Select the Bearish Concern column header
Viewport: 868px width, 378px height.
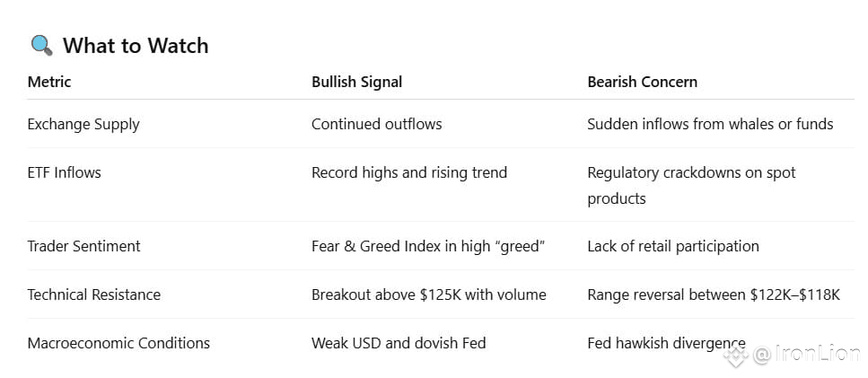[x=642, y=82]
